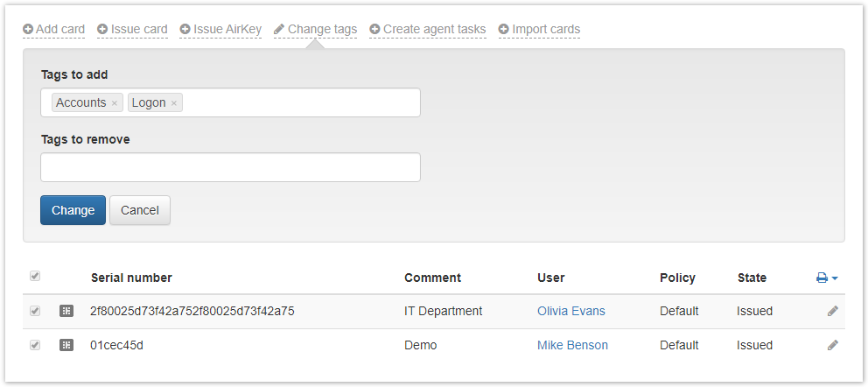Uncheck the Olivia Evans card row checkbox
This screenshot has height=387, width=868.
pyautogui.click(x=35, y=310)
